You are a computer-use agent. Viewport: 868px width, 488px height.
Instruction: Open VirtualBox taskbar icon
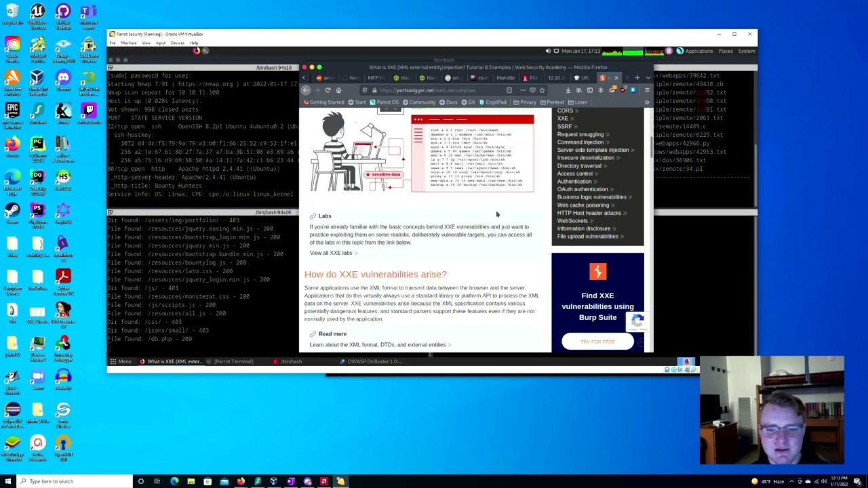(x=274, y=481)
